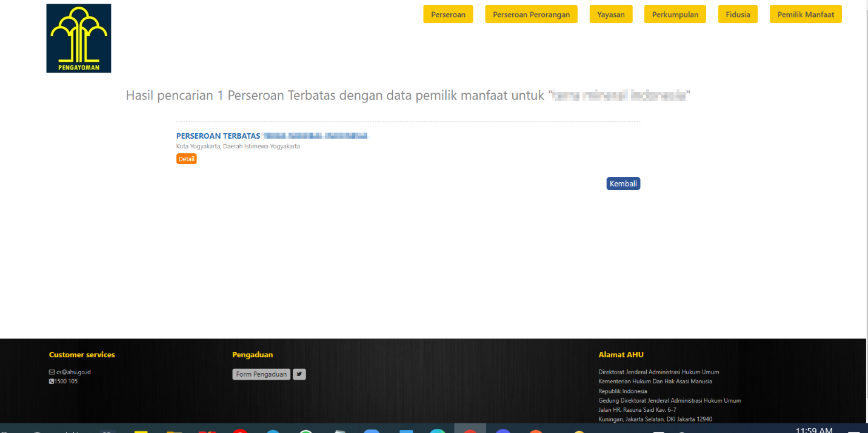The height and width of the screenshot is (433, 868).
Task: Click the phone icon beside 1500 105
Action: (52, 382)
